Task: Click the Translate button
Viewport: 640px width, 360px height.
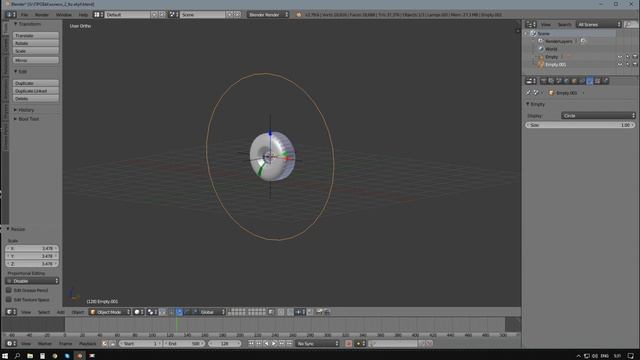Action: click(x=36, y=36)
